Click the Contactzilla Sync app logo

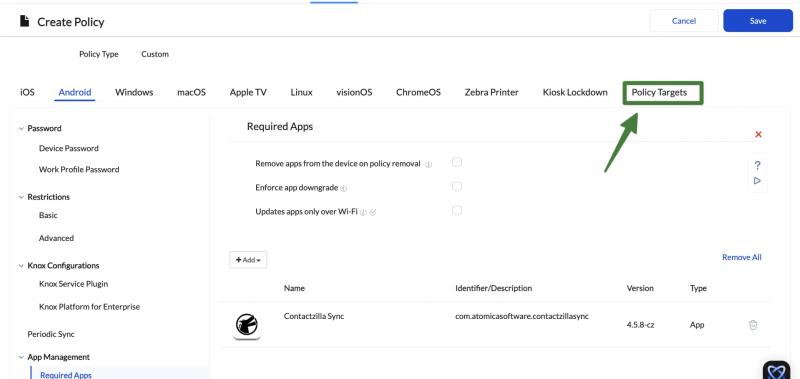coord(247,325)
